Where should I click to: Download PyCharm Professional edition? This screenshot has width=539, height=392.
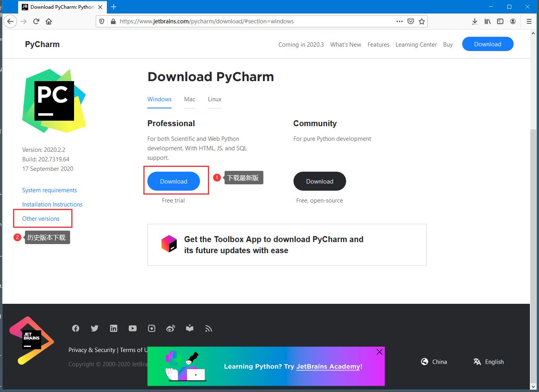[x=173, y=181]
